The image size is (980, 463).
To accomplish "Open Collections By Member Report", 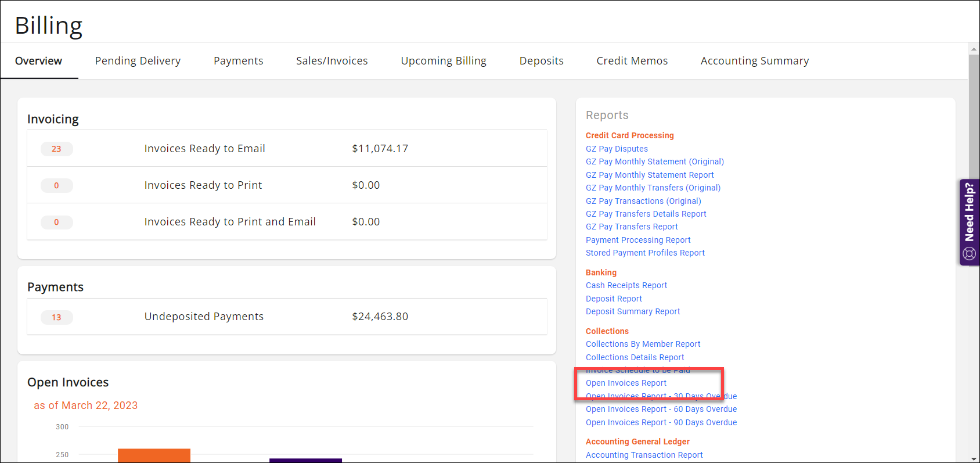I will tap(643, 344).
